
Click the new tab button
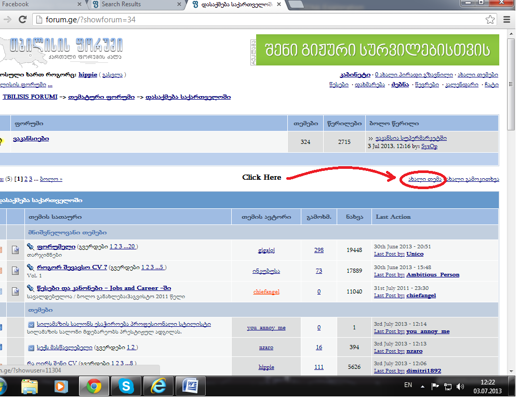pyautogui.click(x=296, y=5)
